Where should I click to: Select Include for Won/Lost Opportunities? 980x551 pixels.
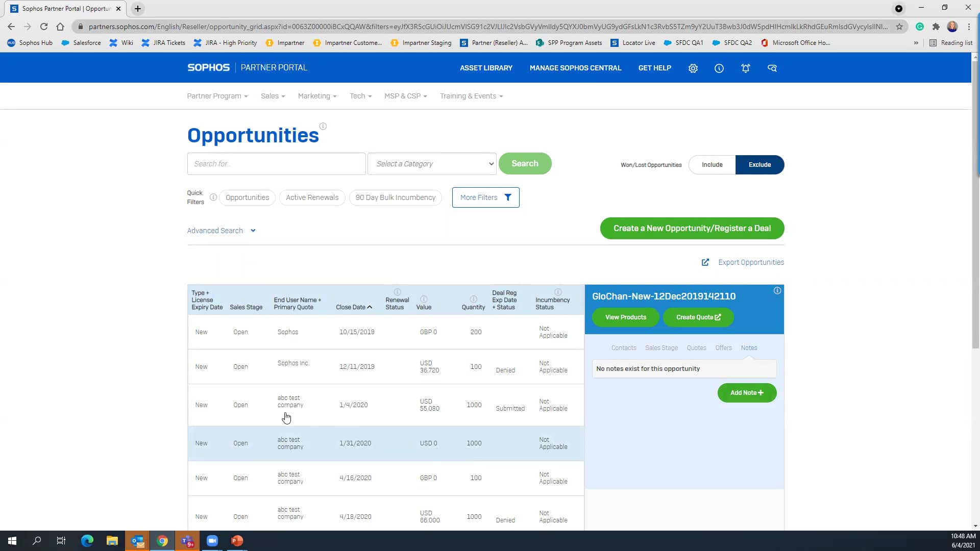[x=712, y=165]
